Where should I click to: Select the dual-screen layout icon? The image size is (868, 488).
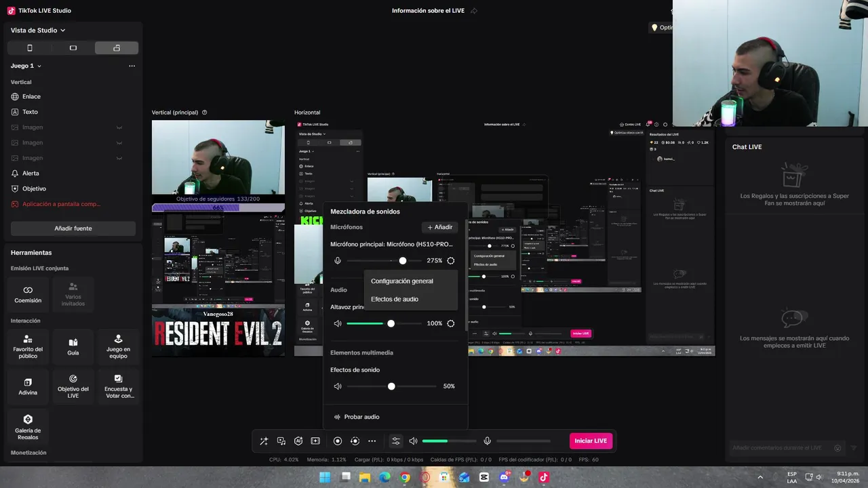point(117,48)
